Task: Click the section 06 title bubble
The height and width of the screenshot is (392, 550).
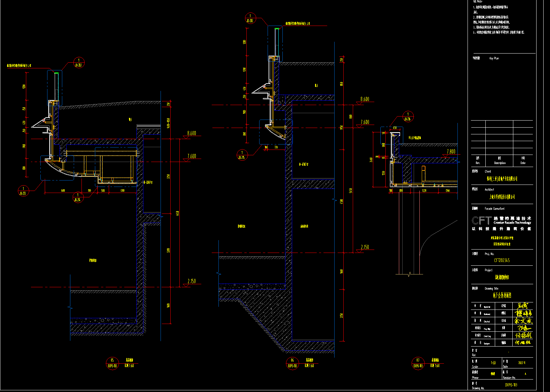Action: [292, 363]
